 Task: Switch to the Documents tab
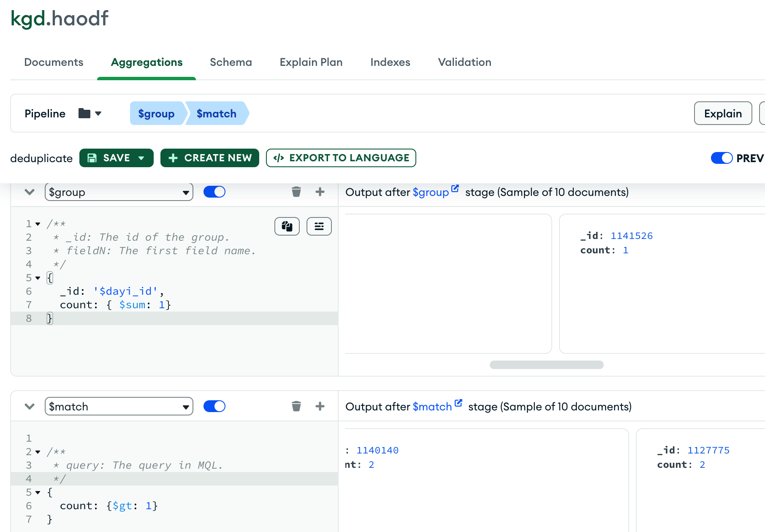(x=54, y=62)
